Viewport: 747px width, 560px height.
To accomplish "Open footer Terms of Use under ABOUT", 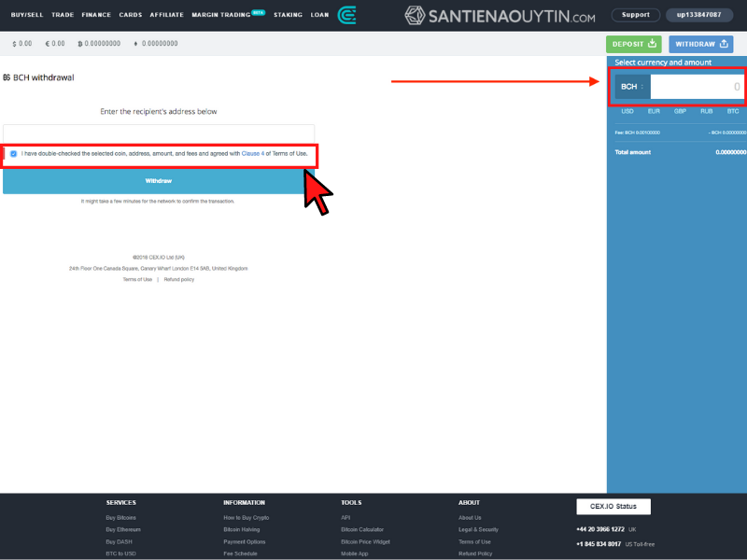I will pos(474,542).
